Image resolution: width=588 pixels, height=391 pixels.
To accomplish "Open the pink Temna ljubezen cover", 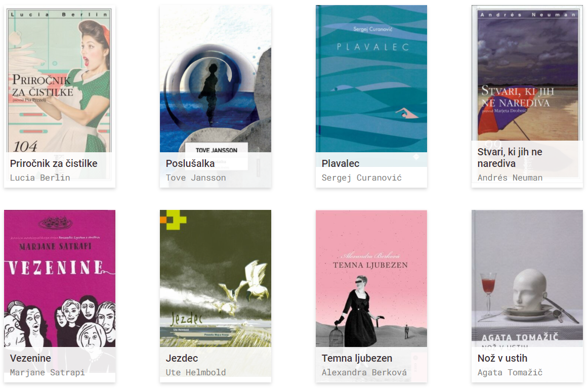I will point(371,278).
